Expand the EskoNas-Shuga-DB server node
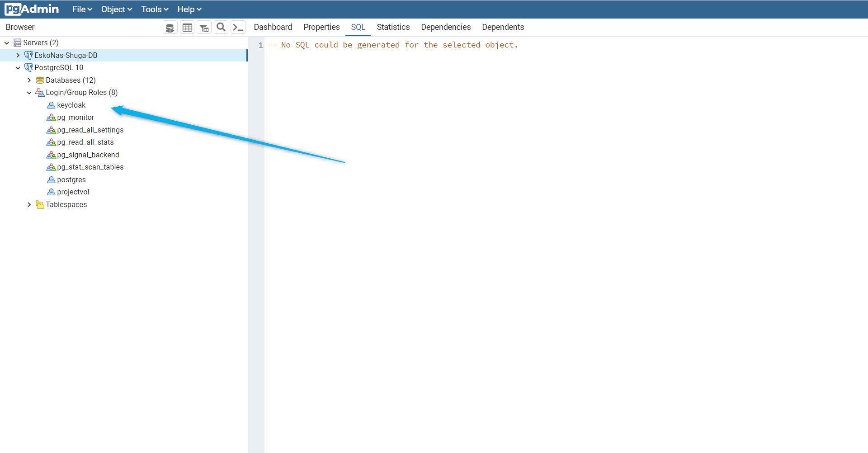The height and width of the screenshot is (453, 868). coord(18,55)
